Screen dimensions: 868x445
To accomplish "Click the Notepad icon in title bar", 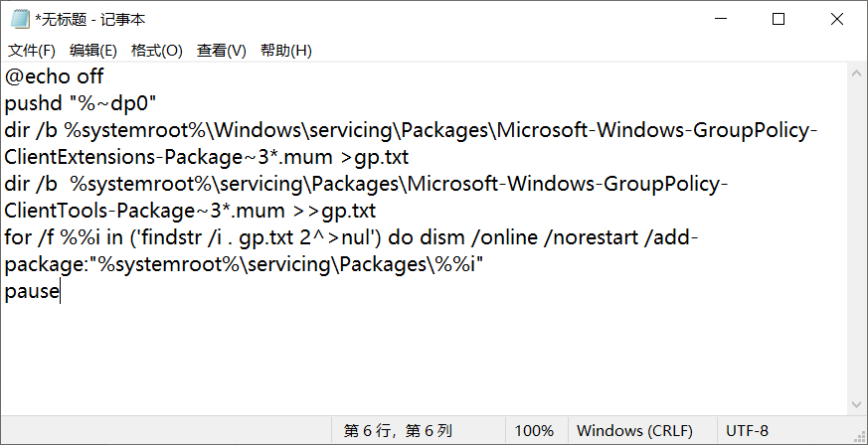I will click(x=19, y=19).
